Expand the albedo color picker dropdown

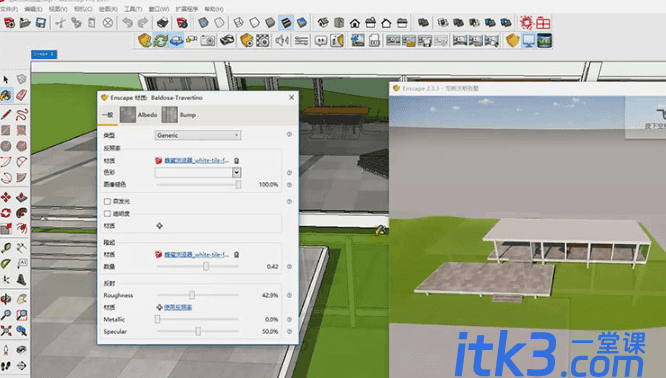pos(237,172)
